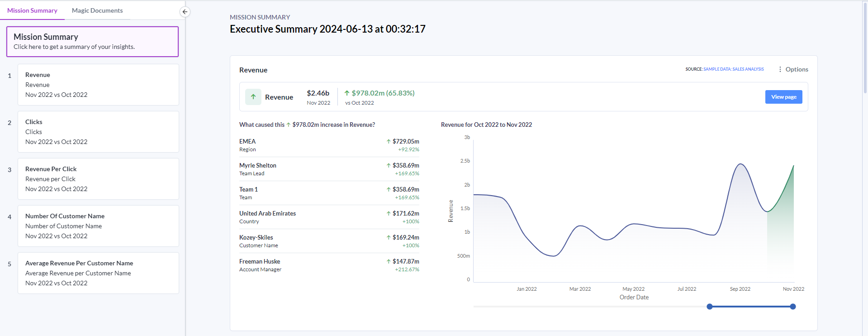Viewport: 868px width, 336px height.
Task: Click the left handle of date range slider
Action: point(710,307)
